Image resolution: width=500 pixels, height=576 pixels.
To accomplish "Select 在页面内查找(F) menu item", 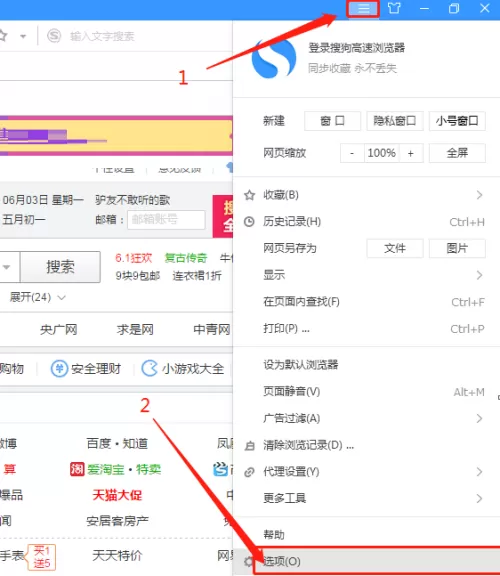I will point(366,302).
